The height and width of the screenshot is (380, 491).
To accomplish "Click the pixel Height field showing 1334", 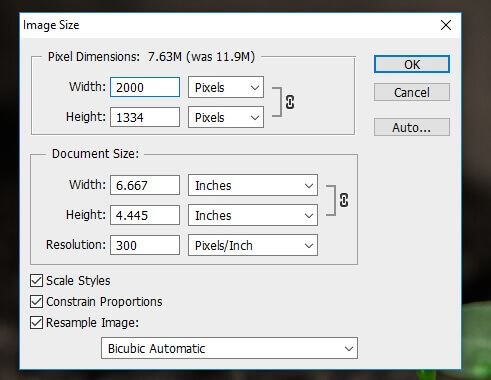I will click(145, 117).
